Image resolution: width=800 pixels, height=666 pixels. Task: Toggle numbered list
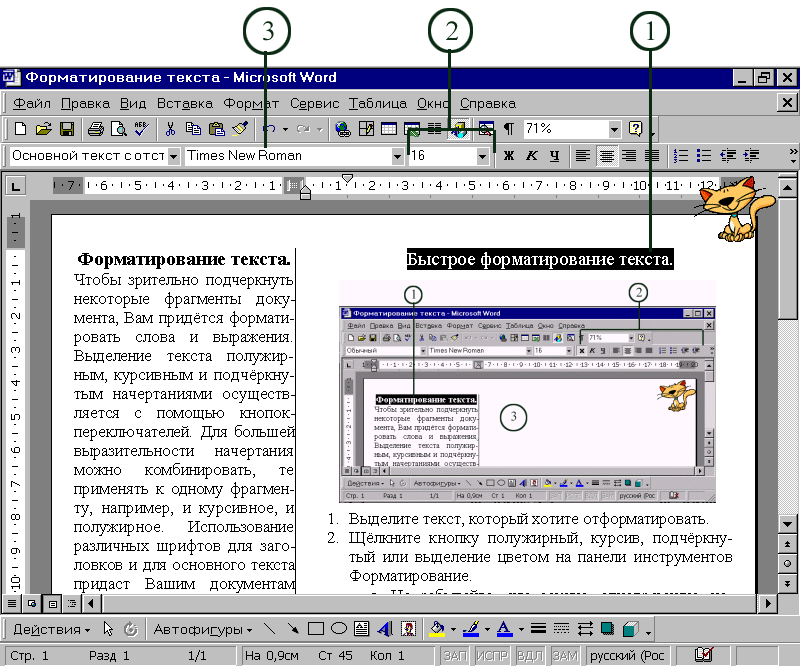[681, 156]
